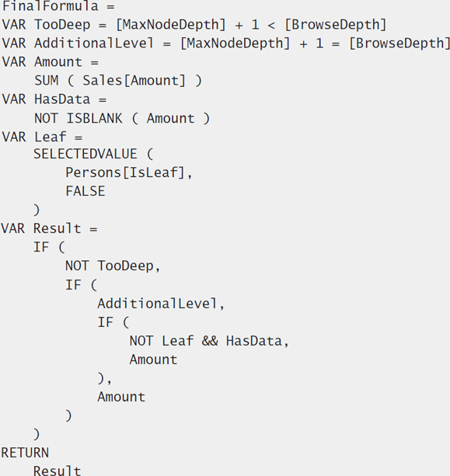The width and height of the screenshot is (450, 476).
Task: Click the SELECTEDVALUE function keyword
Action: [85, 154]
